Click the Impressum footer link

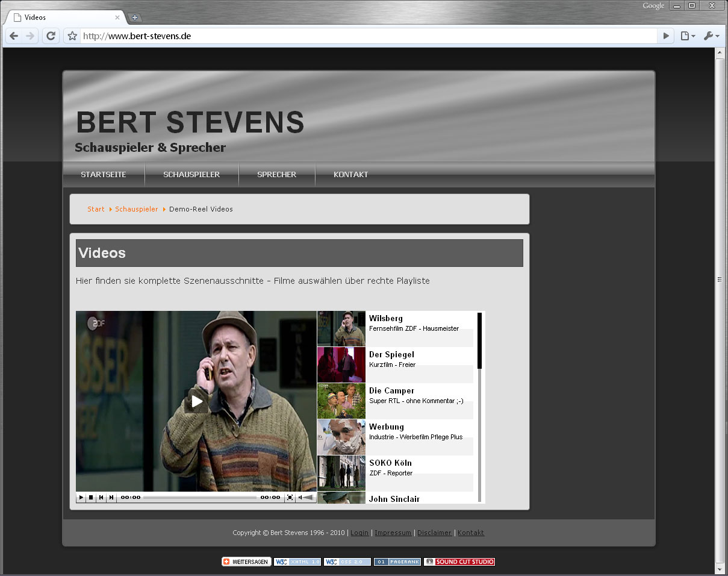click(x=393, y=533)
